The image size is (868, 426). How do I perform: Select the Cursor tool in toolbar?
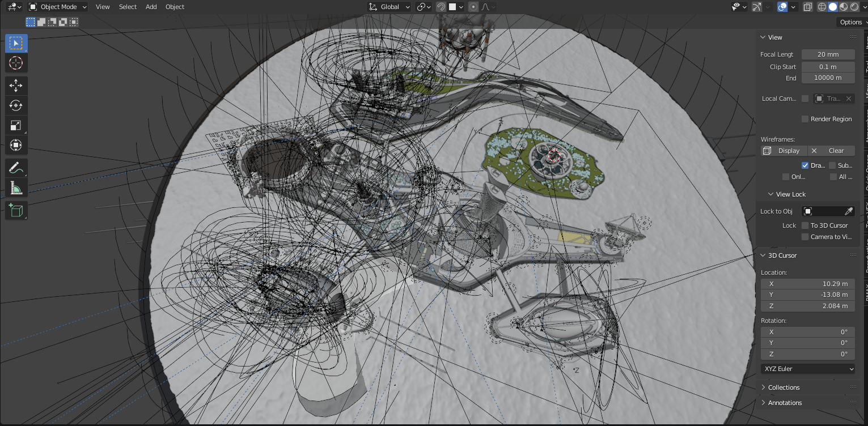(16, 63)
